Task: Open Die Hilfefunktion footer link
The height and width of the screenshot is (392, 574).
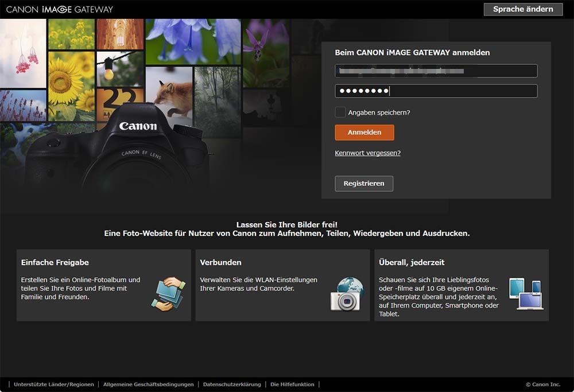Action: click(x=292, y=385)
